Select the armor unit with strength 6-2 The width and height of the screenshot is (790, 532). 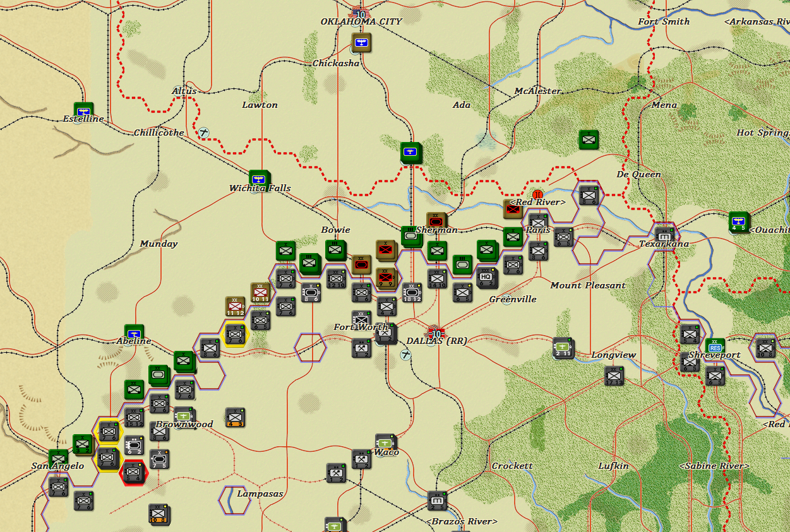point(134,445)
